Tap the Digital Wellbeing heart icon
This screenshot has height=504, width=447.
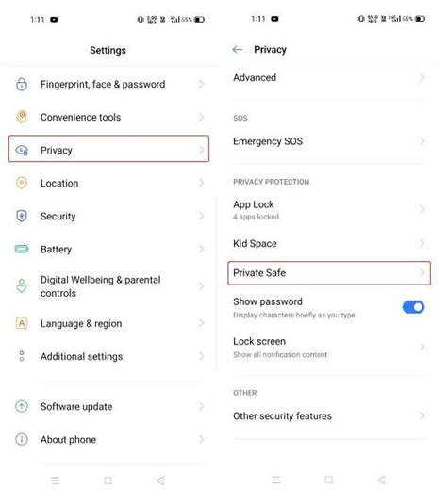(x=22, y=285)
